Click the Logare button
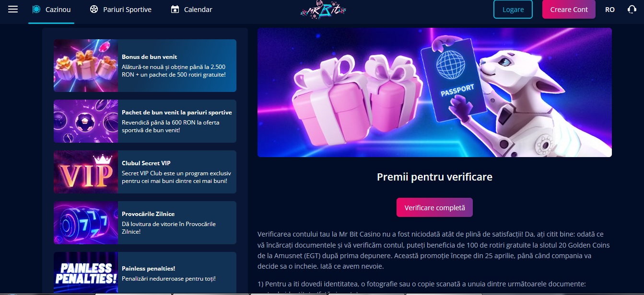644x295 pixels. point(513,10)
